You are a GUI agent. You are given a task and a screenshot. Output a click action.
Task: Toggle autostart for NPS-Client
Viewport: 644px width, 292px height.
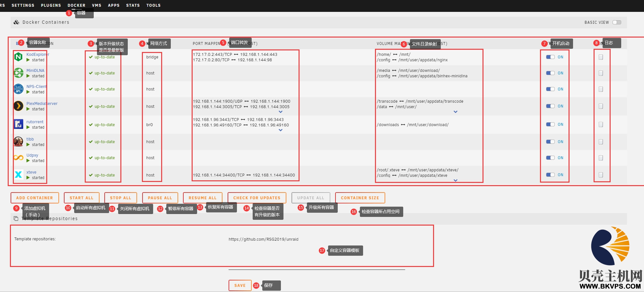tap(550, 89)
